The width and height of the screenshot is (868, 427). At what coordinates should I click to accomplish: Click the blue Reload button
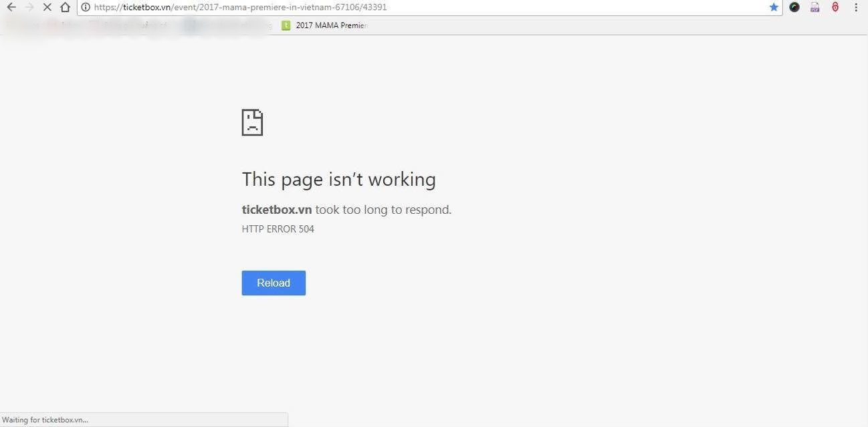coord(274,283)
